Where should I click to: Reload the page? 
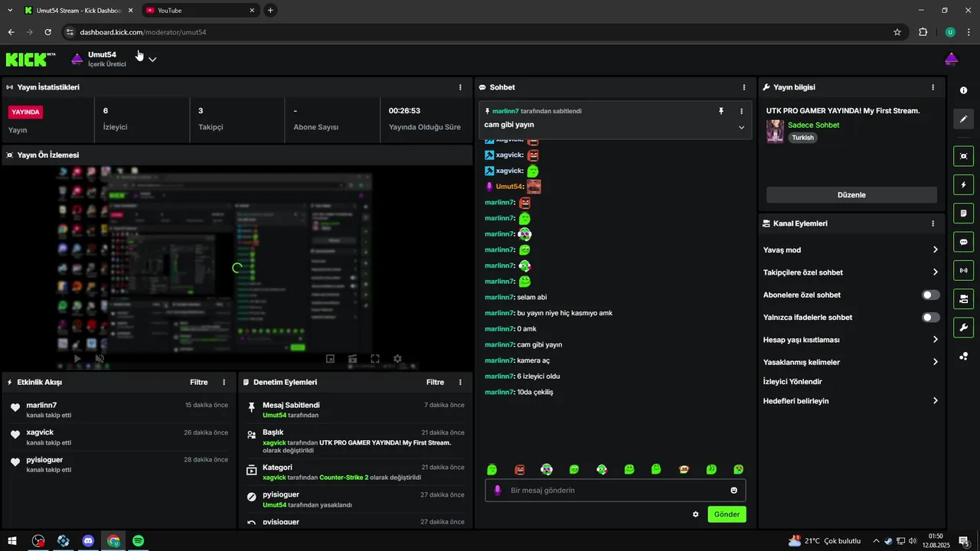(x=47, y=32)
